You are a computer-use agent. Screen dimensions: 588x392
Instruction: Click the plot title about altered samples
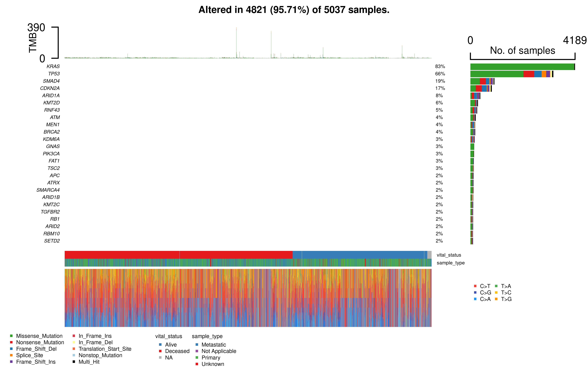(294, 10)
